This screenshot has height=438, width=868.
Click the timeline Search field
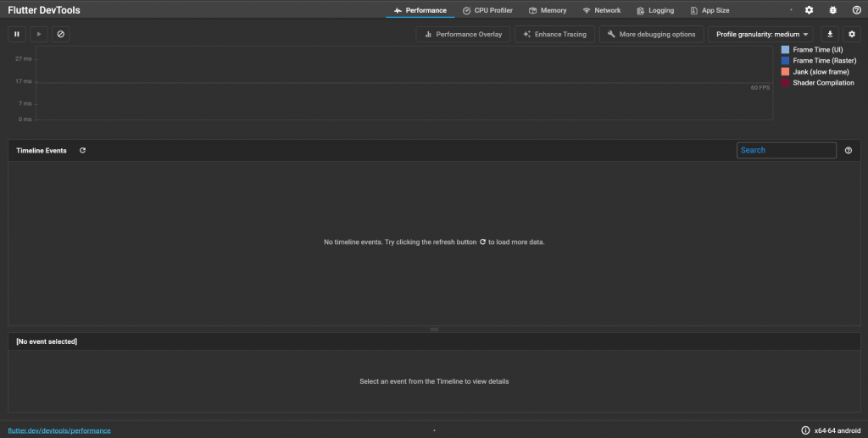coord(786,151)
